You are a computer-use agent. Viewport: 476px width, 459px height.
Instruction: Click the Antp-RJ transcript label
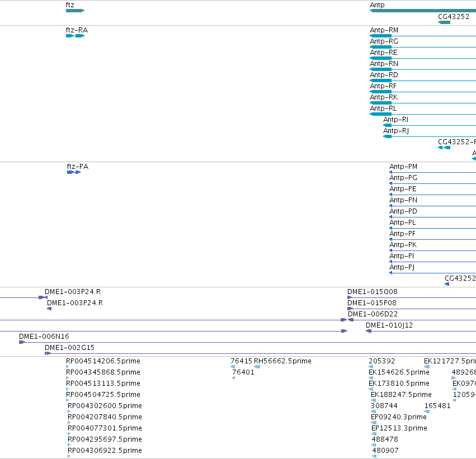tap(396, 131)
